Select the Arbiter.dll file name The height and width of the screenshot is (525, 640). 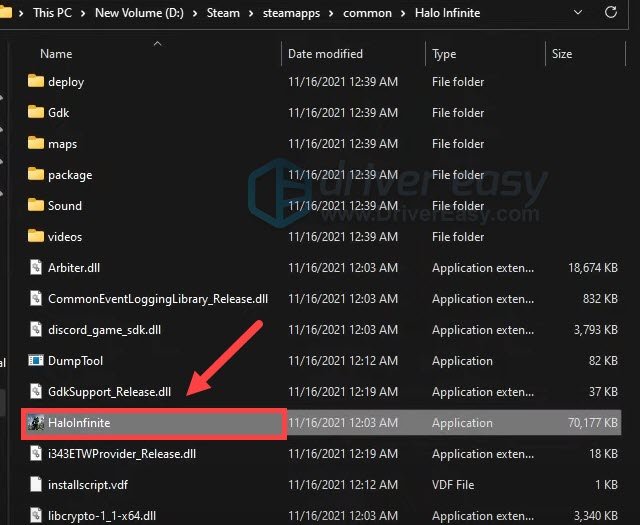coord(74,268)
